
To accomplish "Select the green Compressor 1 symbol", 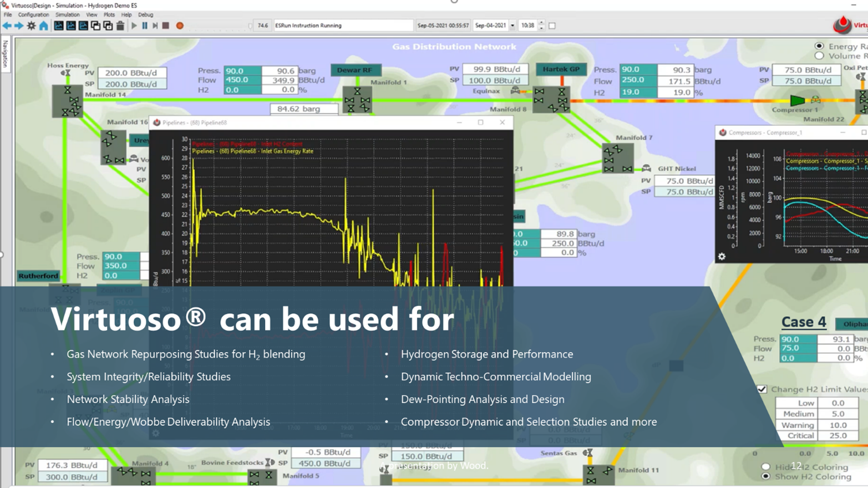I will pos(797,100).
